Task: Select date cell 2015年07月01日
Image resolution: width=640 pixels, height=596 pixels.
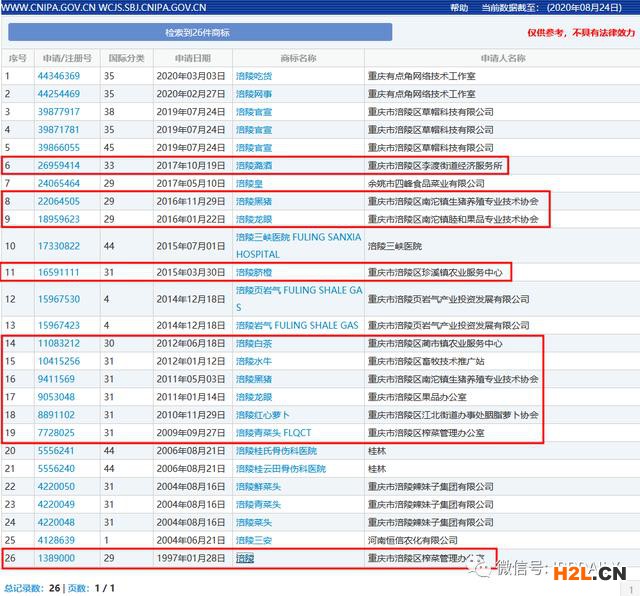Action: point(191,246)
